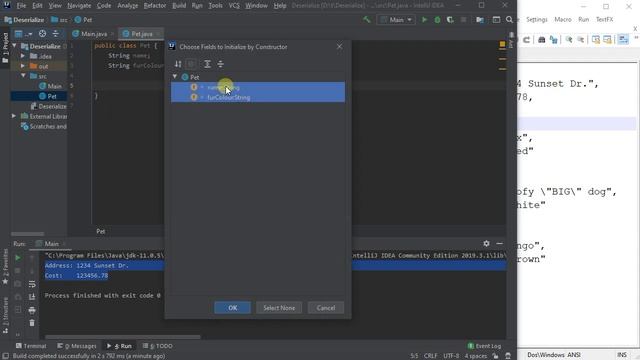Click the collapse all icon in dialog
Image resolution: width=640 pixels, height=360 pixels.
click(x=220, y=64)
